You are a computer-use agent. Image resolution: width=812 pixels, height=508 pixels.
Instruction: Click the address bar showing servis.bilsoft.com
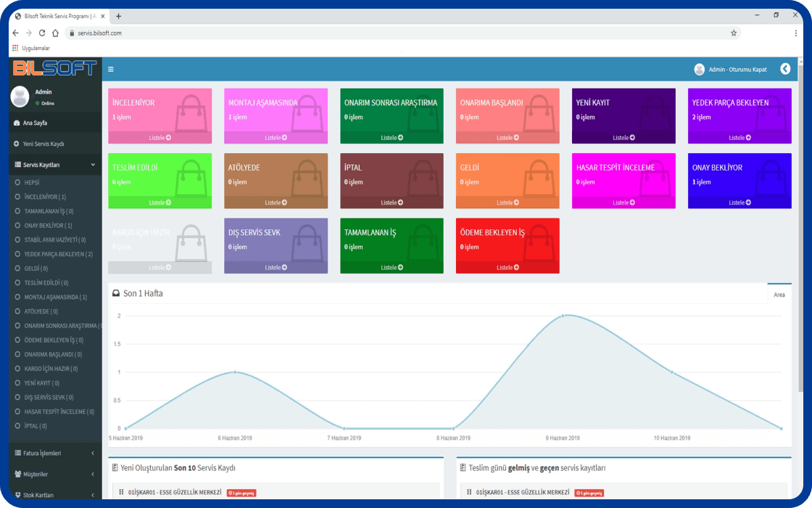402,33
